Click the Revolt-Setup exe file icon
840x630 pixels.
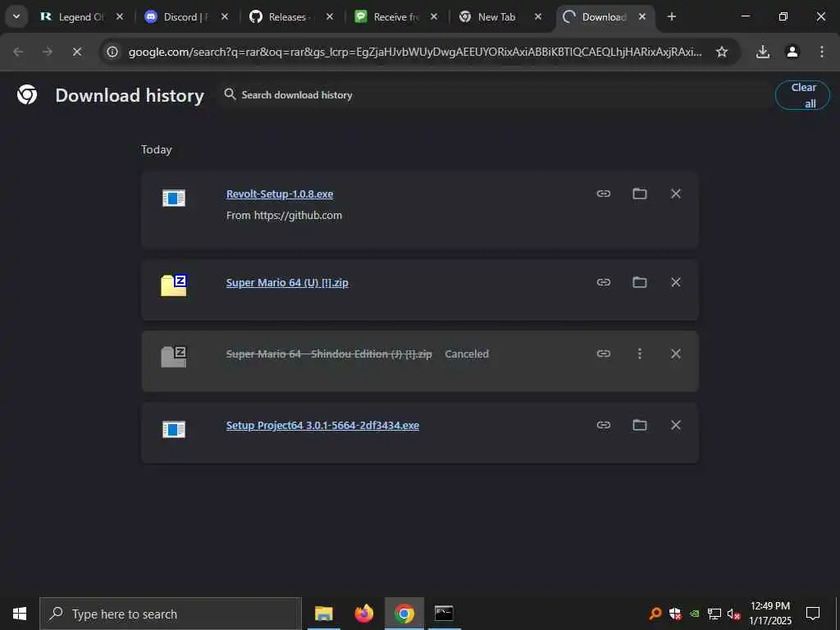coord(174,199)
